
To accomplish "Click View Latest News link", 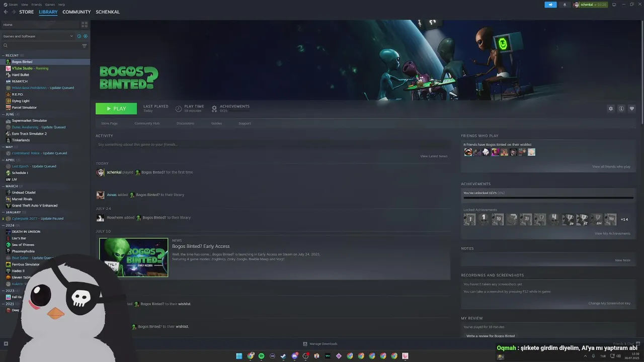I will click(x=434, y=156).
